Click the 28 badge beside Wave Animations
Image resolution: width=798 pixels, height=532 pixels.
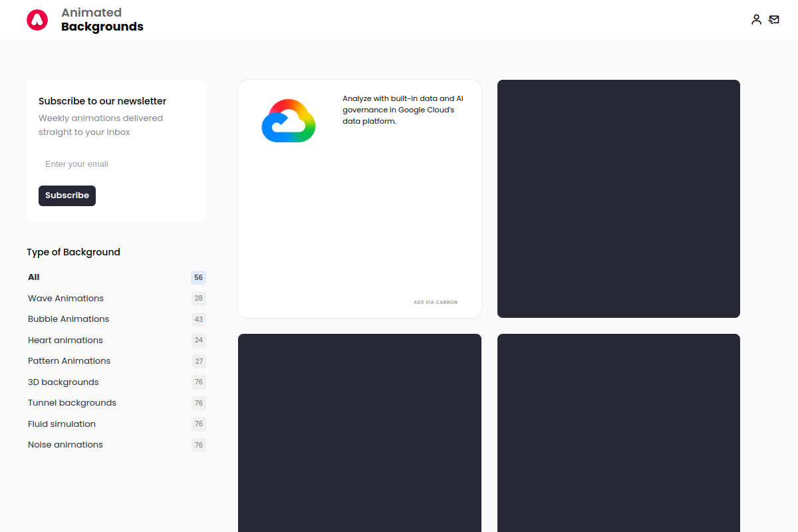(x=198, y=299)
